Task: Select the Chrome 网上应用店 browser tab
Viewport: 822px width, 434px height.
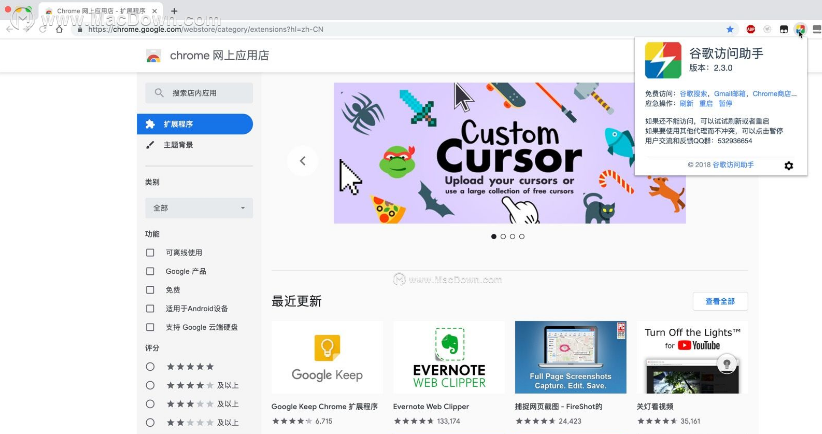Action: pyautogui.click(x=101, y=11)
